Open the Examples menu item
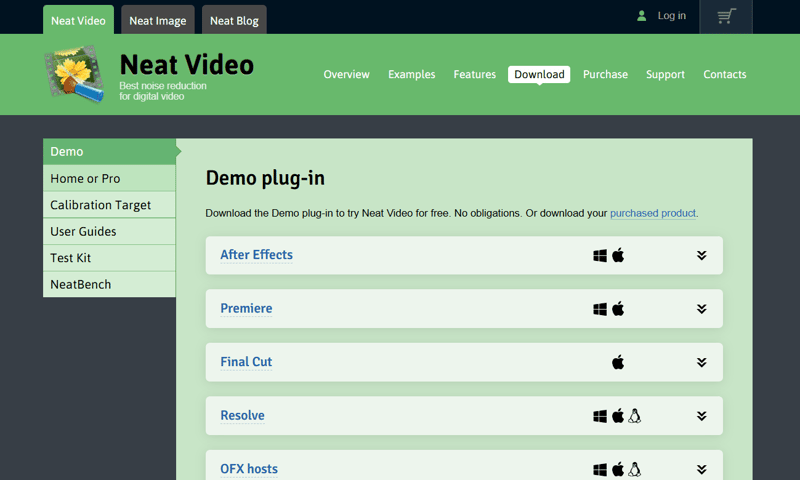Image resolution: width=800 pixels, height=480 pixels. point(412,74)
